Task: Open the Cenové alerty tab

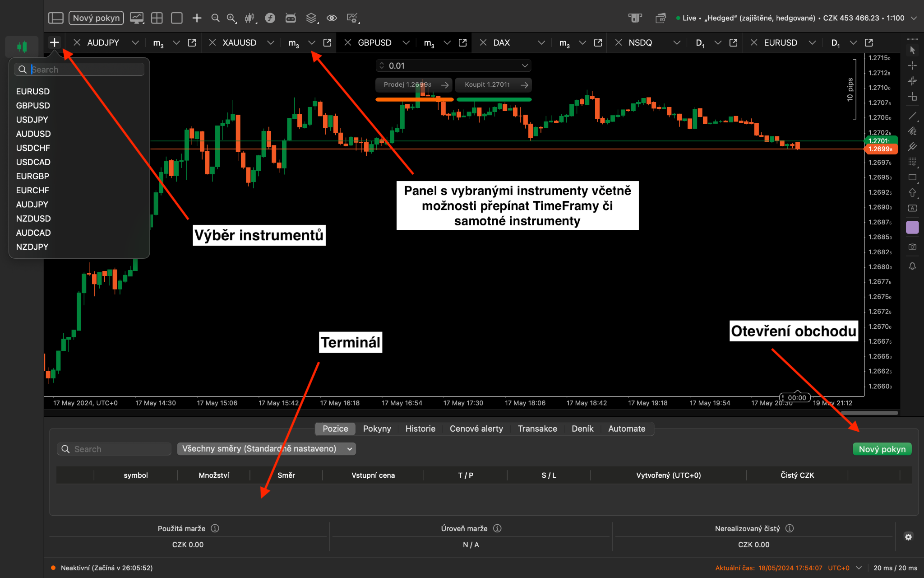Action: pyautogui.click(x=476, y=429)
